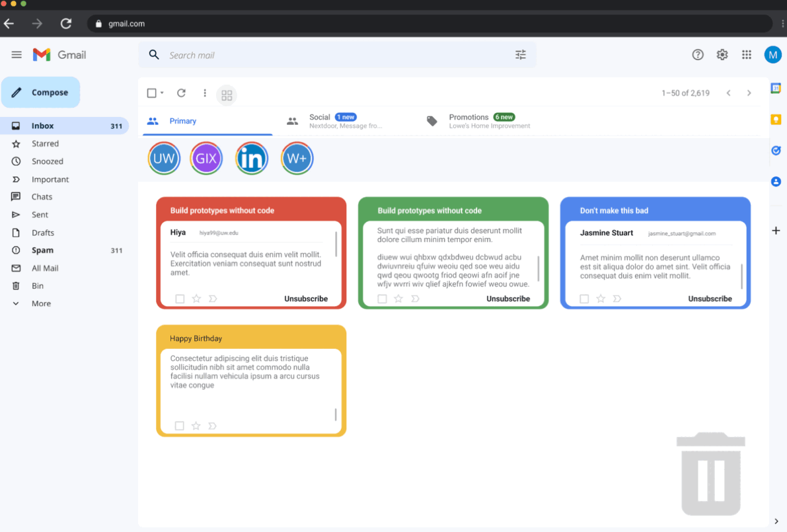This screenshot has width=787, height=532.
Task: Click Unsubscribe on the blue card
Action: 710,299
